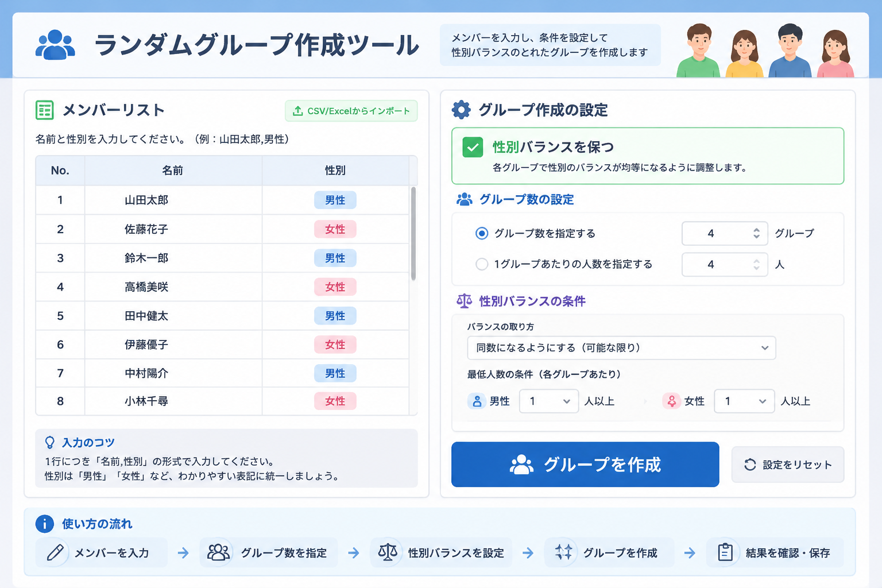
Task: Click the 男性 badge in 鈴木一郎 row
Action: click(x=335, y=258)
